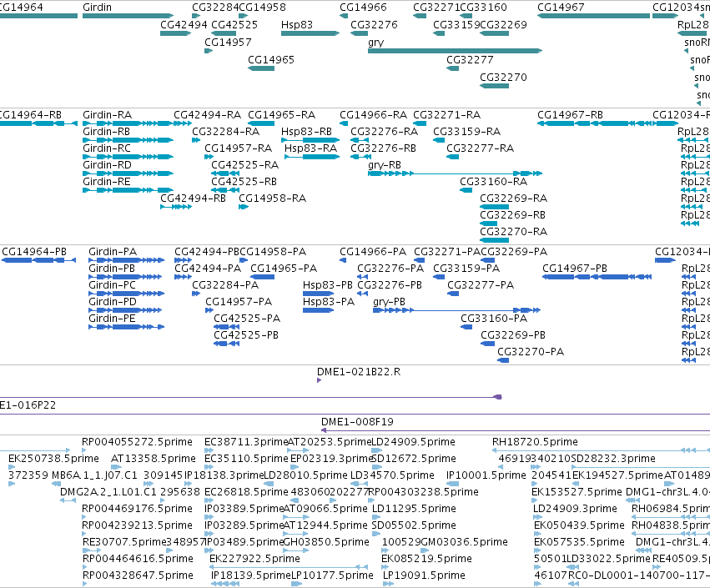Screen dimensions: 710x588
Task: Click the CG14967-PB protein label
Action: point(575,269)
